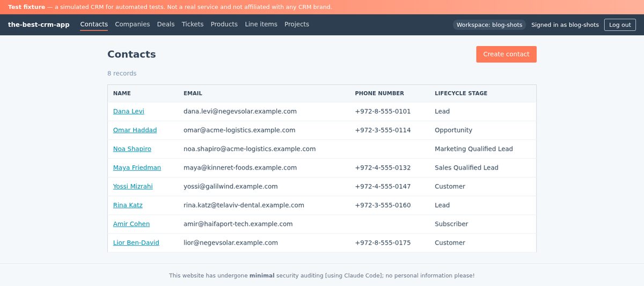
Task: Click Signed in as blog-shots text
Action: coord(565,25)
